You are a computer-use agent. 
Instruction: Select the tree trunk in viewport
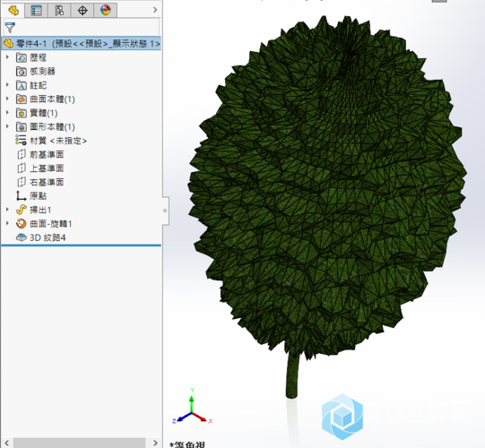[292, 375]
